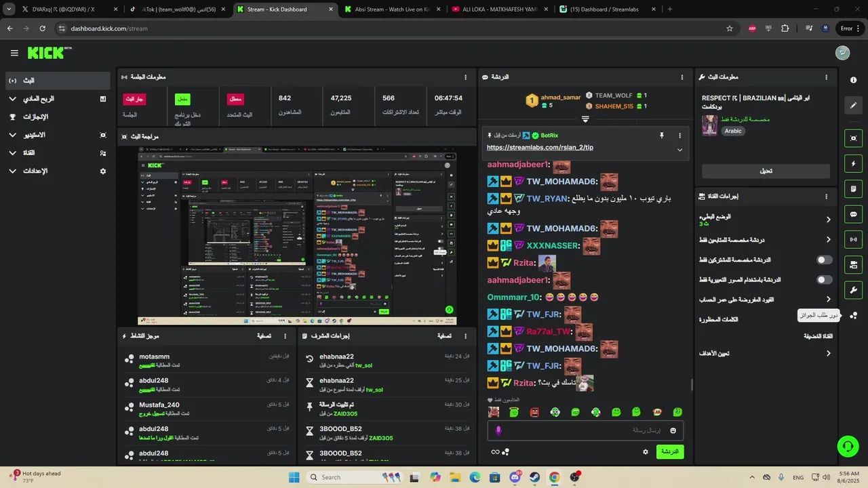Open the activity feed three-dot menu
The height and width of the screenshot is (488, 868).
point(285,335)
